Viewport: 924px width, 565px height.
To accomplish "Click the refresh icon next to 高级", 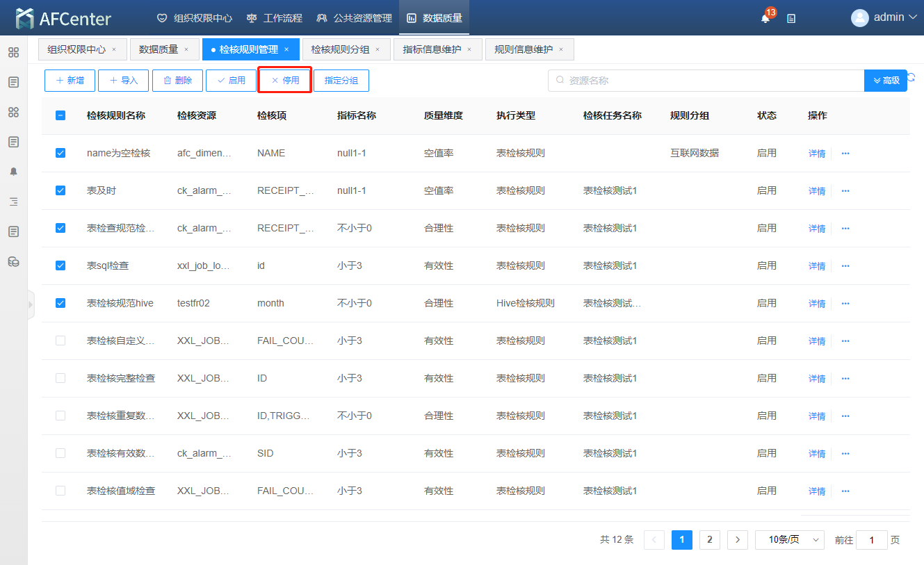I will click(911, 78).
